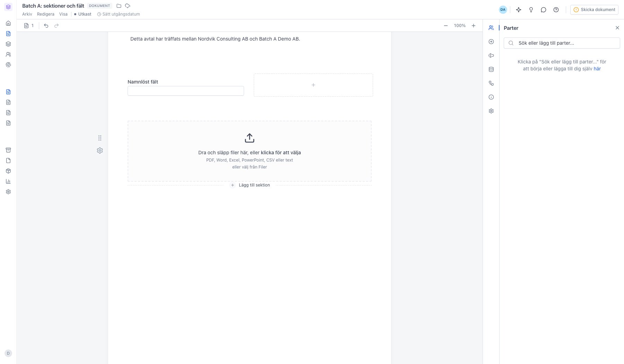Open the Arkiv menu

pyautogui.click(x=27, y=14)
